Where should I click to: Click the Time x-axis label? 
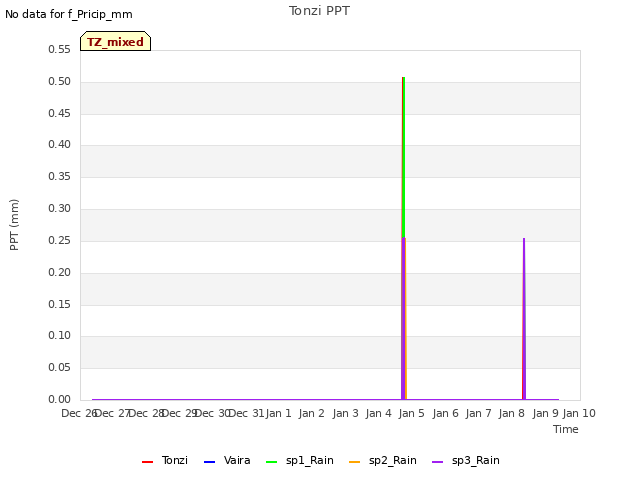566,429
